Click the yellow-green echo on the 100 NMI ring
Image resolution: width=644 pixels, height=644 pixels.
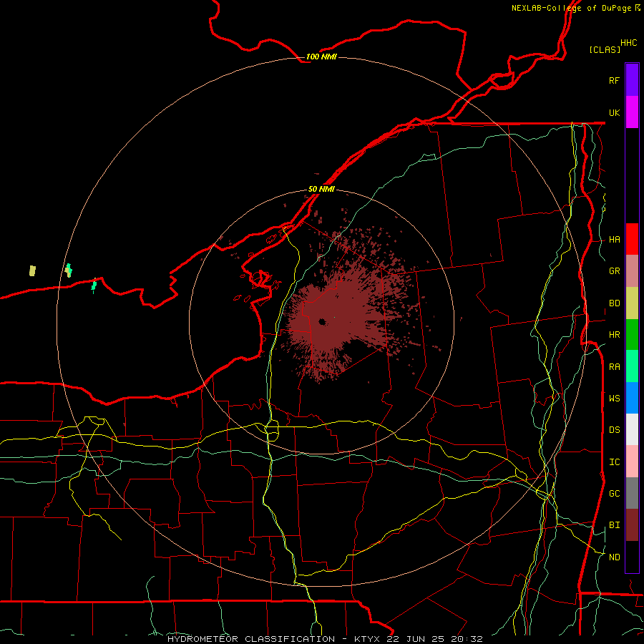click(69, 270)
